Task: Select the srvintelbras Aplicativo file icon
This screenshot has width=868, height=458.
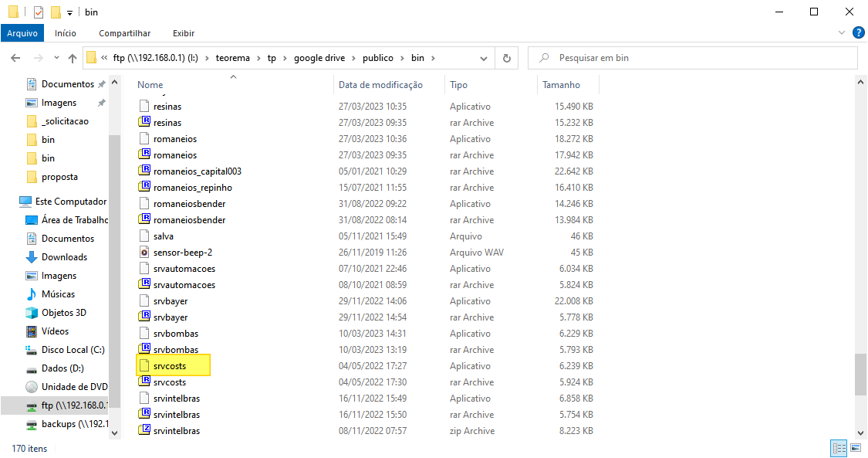Action: [x=144, y=399]
